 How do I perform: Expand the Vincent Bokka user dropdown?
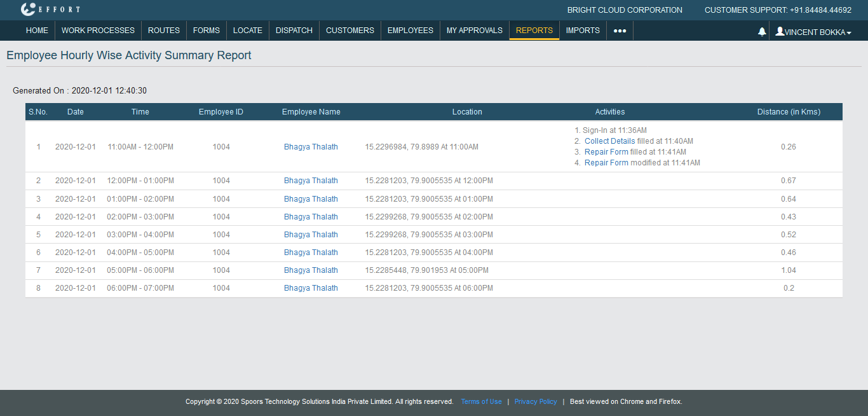coord(813,32)
